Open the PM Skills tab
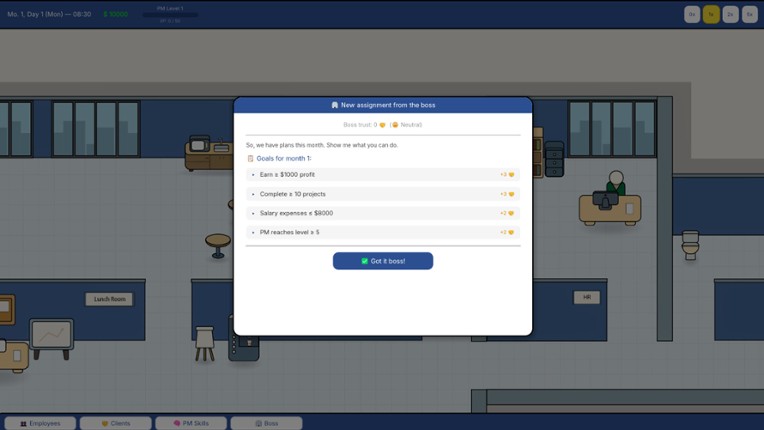Viewport: 764px width, 430px height. 191,423
